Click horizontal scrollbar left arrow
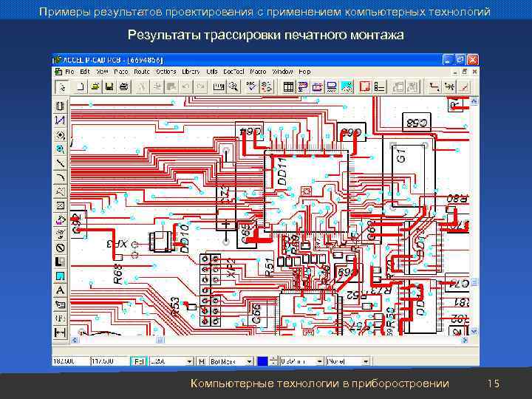Image resolution: width=532 pixels, height=399 pixels. tap(75, 340)
